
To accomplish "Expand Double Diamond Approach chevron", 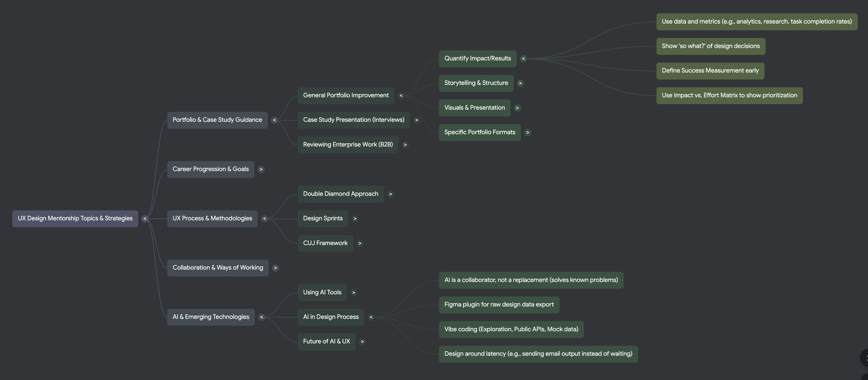I will pos(391,194).
